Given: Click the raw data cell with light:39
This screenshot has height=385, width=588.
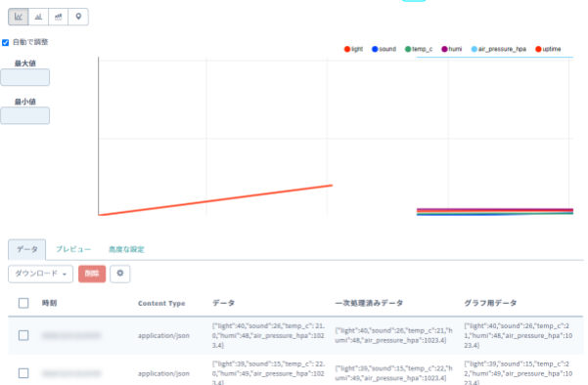Looking at the screenshot, I should point(268,373).
